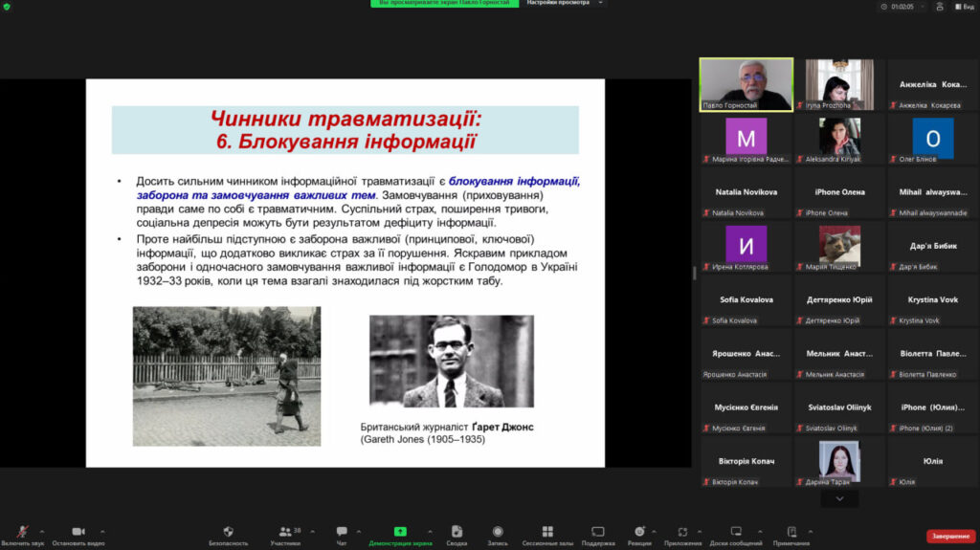This screenshot has height=550, width=980.
Task: Open the Доски сообщений whiteboards
Action: click(736, 532)
